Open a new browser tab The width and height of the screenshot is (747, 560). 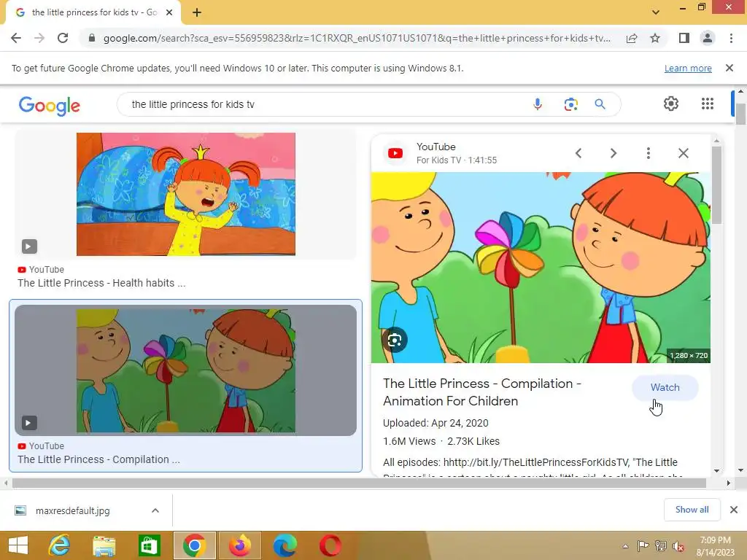click(x=197, y=13)
